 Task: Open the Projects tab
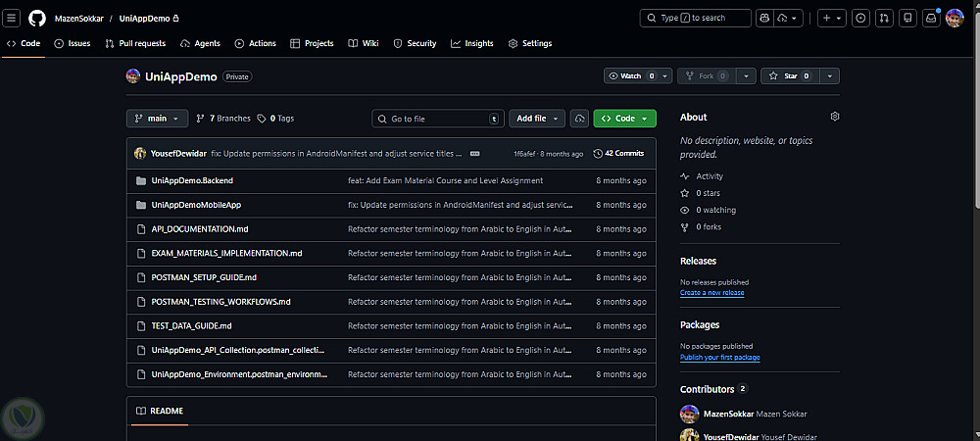[312, 44]
